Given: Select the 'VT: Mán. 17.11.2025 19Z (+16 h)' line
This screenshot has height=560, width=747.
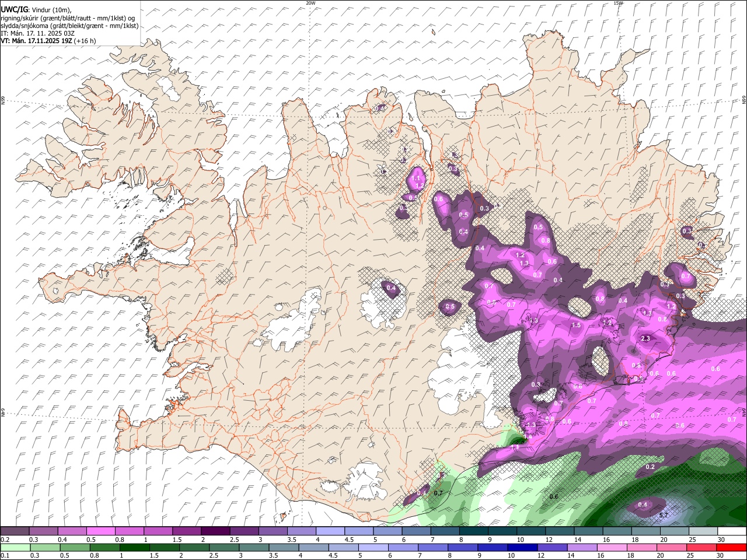Looking at the screenshot, I should 48,41.
